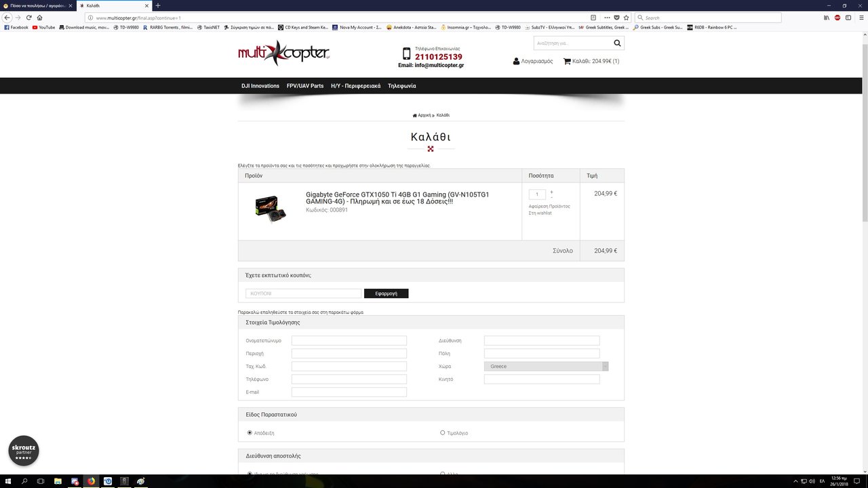
Task: Open the skroutz partner badge
Action: (x=24, y=451)
